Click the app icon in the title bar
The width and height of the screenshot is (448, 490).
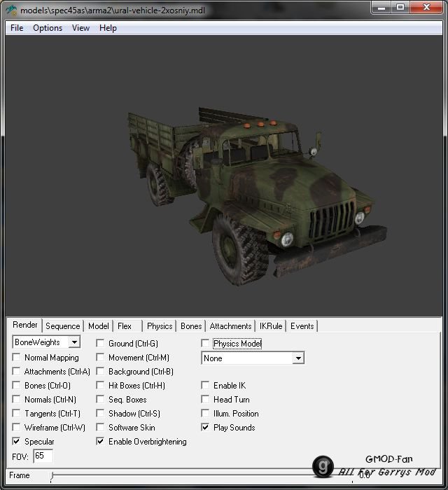coord(11,10)
